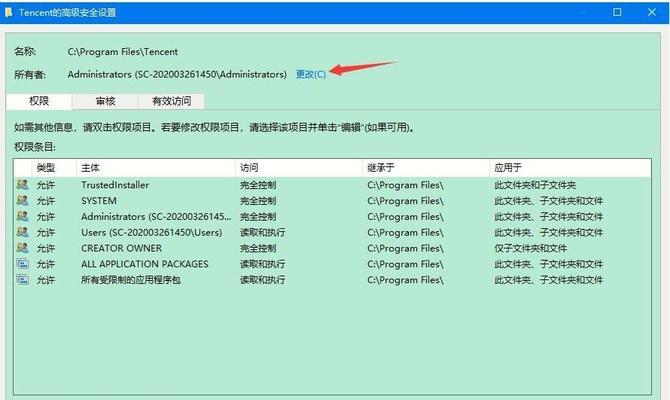The height and width of the screenshot is (400, 670).
Task: Select the SYSTEM principal entry
Action: pyautogui.click(x=99, y=201)
